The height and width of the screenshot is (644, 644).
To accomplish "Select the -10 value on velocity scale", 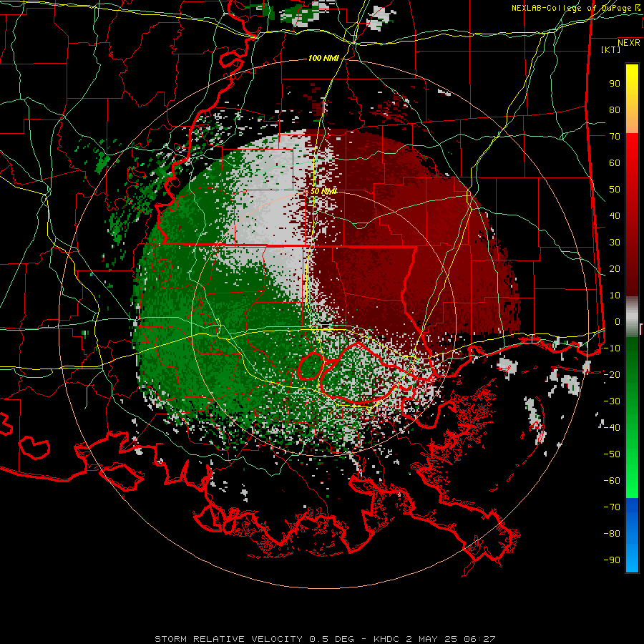I will click(x=612, y=348).
